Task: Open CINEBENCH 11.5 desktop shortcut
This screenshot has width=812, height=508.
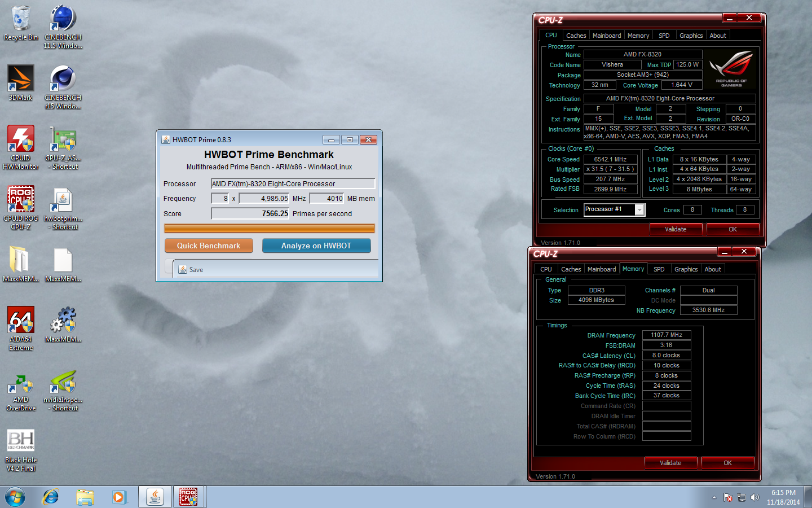Action: [63, 27]
